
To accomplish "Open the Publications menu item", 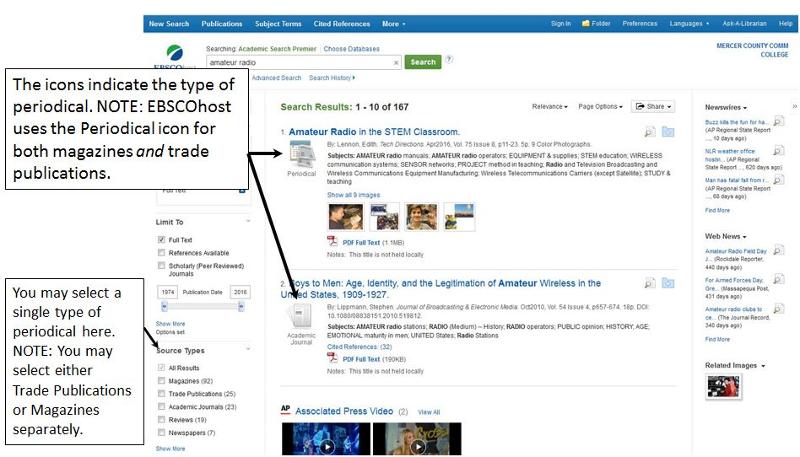I will coord(221,23).
